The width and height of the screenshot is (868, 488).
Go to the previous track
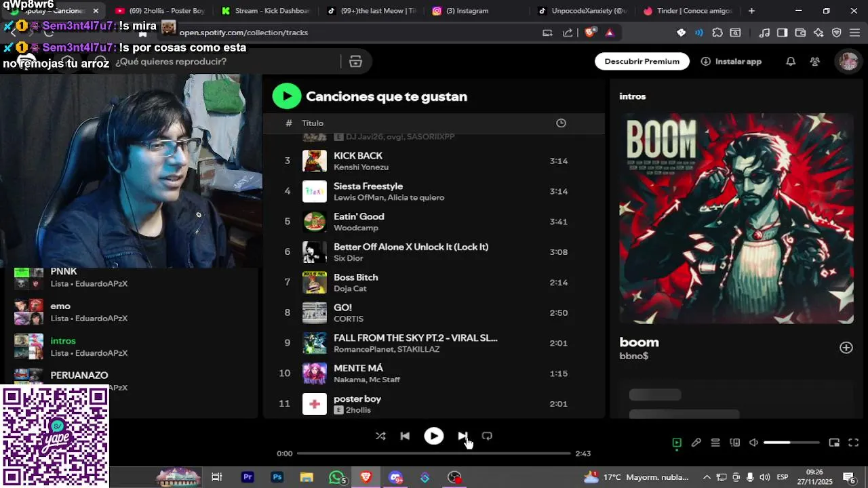point(405,436)
